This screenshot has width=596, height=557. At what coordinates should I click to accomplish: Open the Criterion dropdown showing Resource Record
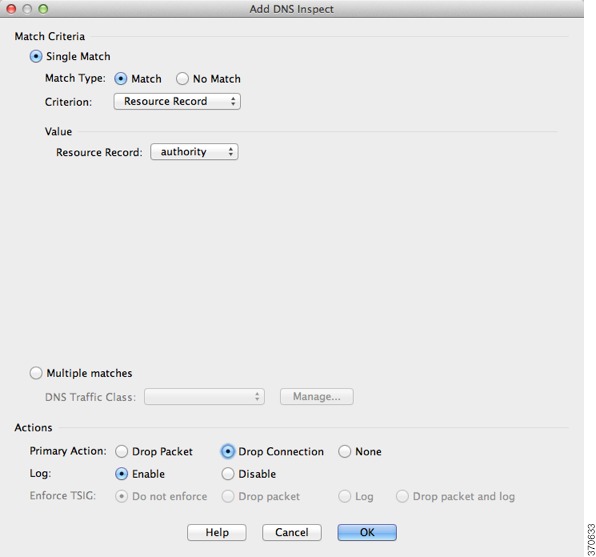177,102
